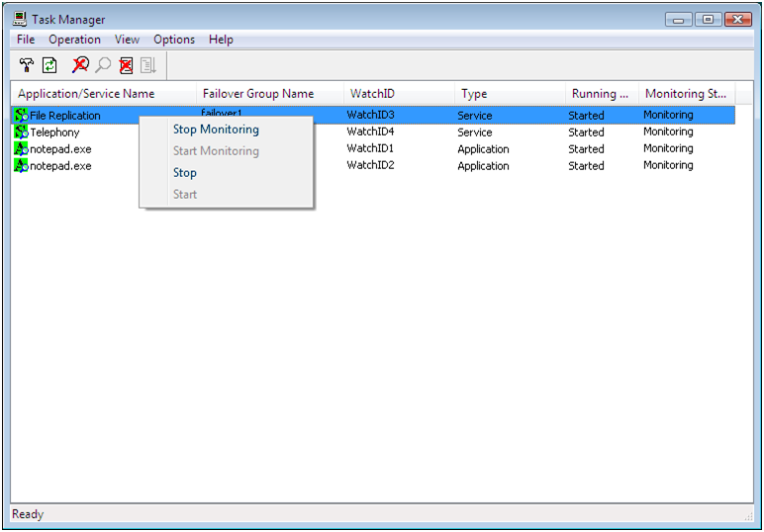
Task: Open the View menu
Action: pos(127,40)
